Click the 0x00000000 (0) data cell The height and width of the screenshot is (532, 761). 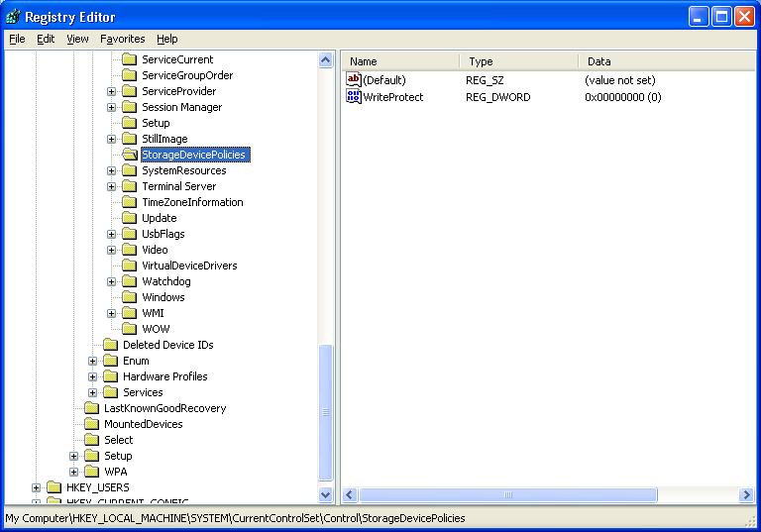(622, 97)
